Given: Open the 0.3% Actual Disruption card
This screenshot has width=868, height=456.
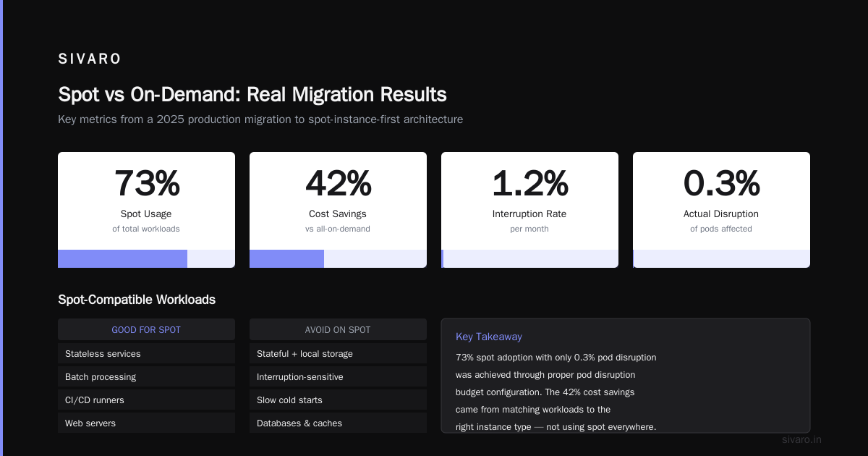Looking at the screenshot, I should tap(721, 210).
